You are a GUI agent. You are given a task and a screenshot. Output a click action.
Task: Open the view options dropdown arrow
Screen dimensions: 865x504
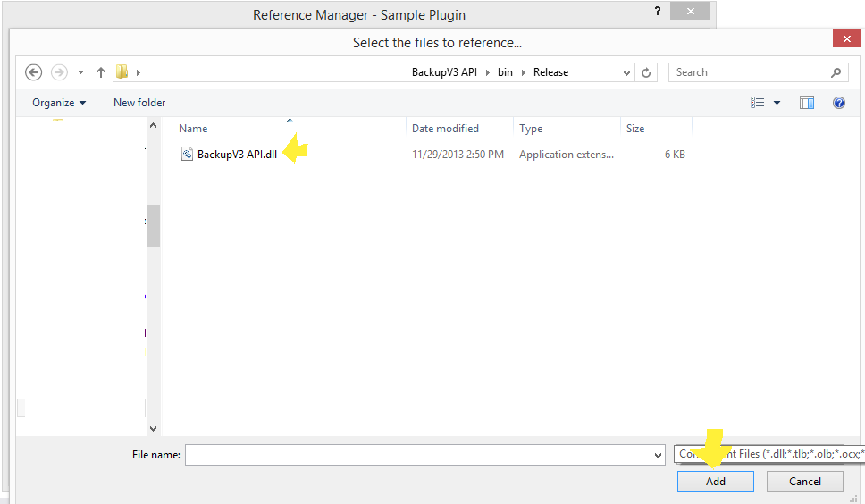coord(777,103)
